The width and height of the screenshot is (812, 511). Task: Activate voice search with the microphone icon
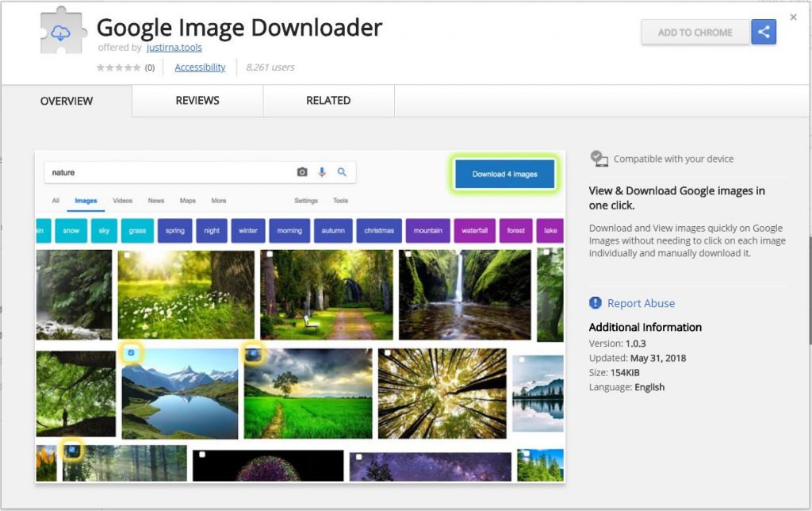(322, 172)
